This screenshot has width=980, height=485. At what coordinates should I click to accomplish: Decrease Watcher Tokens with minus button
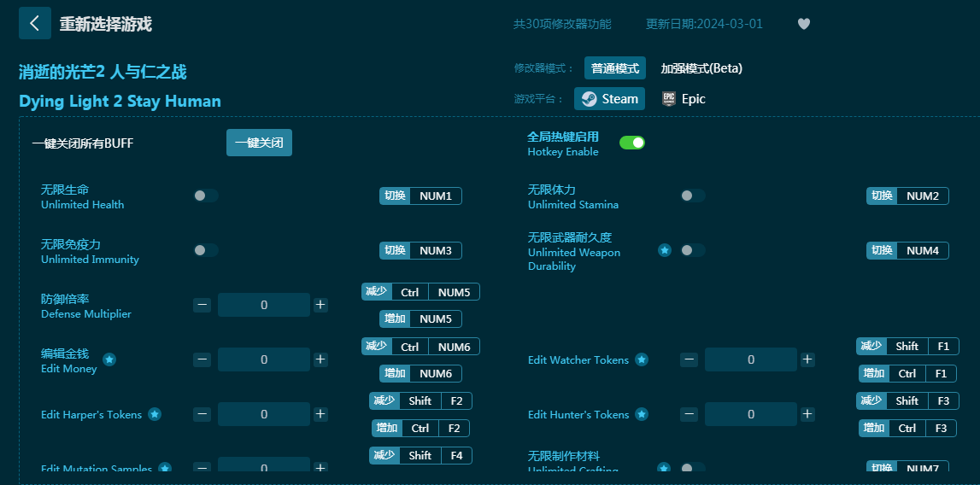690,359
